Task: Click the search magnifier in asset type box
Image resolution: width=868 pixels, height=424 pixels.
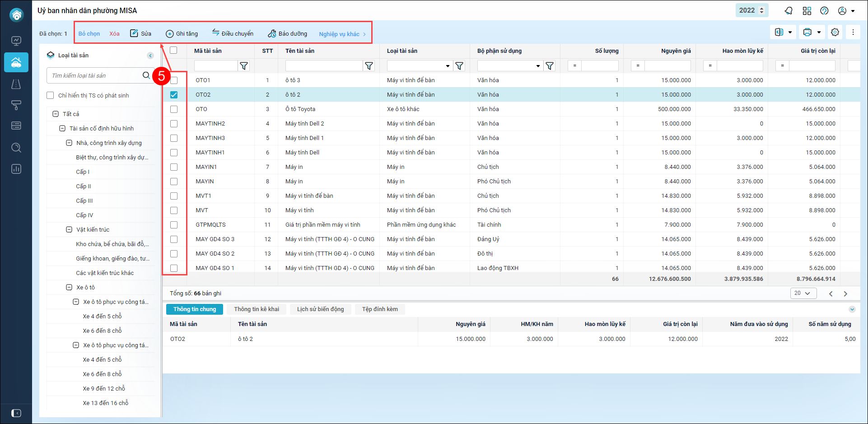Action: [146, 75]
